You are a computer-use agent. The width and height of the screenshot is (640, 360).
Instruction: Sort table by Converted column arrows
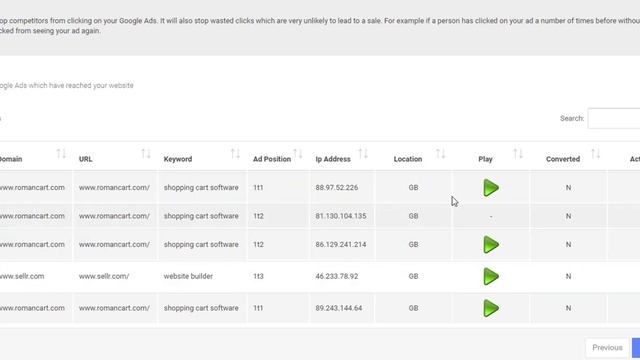pyautogui.click(x=596, y=154)
